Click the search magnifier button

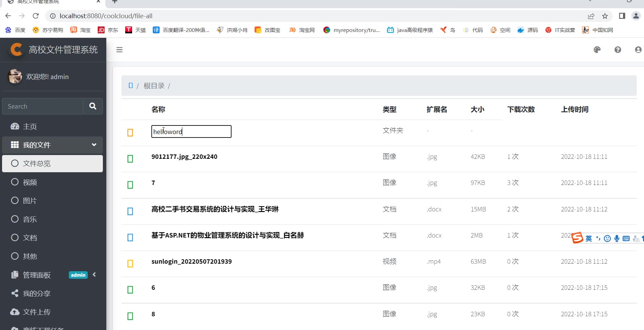(93, 106)
